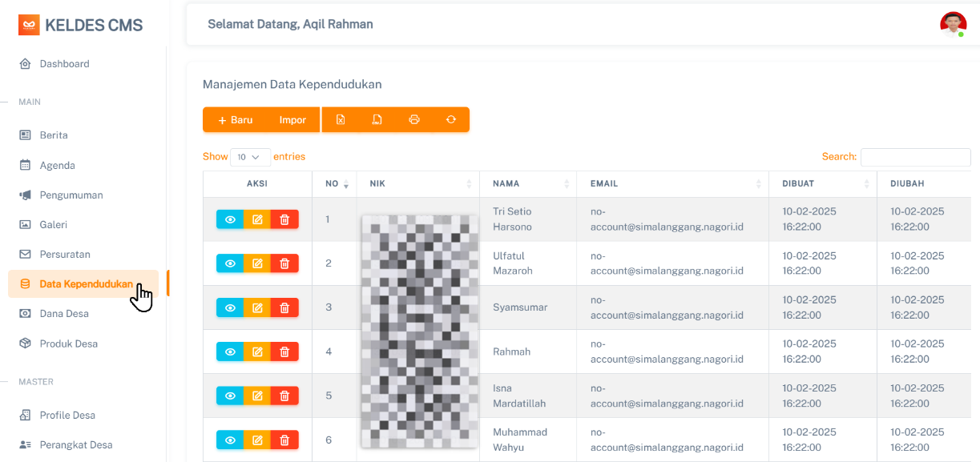This screenshot has width=980, height=462.
Task: Click pencil icon for Rahmah row
Action: point(257,352)
